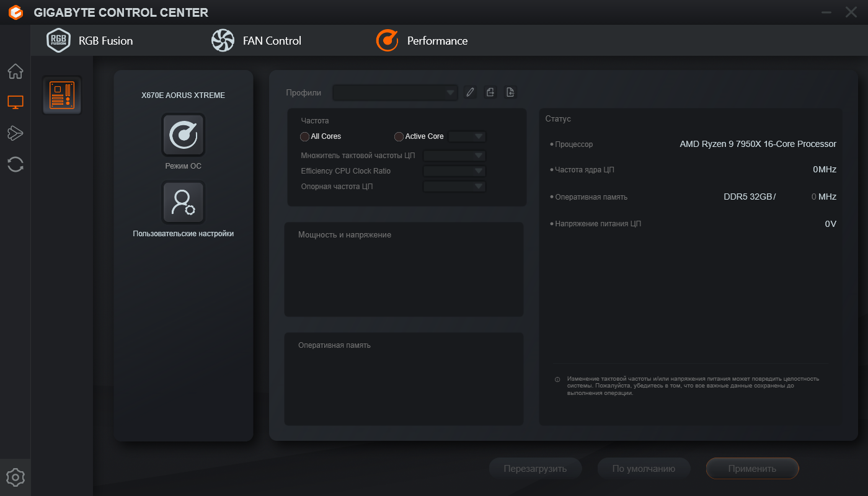The width and height of the screenshot is (868, 496).
Task: Expand the Множитель тактовой частоты ЦП dropdown
Action: (454, 156)
